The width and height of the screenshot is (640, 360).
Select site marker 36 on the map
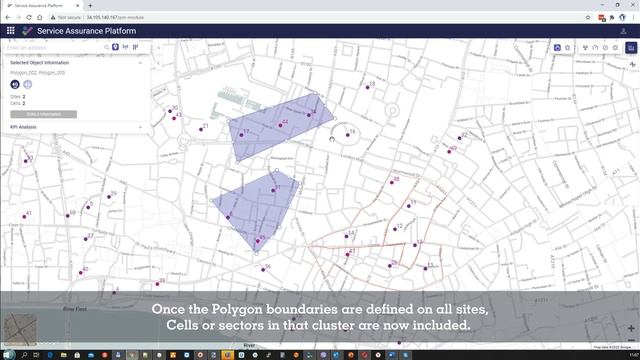pyautogui.click(x=263, y=269)
